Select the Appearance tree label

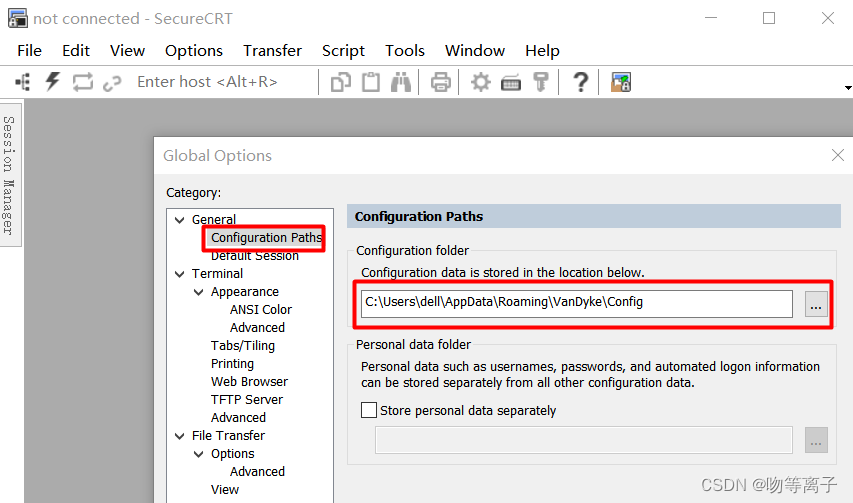click(x=245, y=292)
